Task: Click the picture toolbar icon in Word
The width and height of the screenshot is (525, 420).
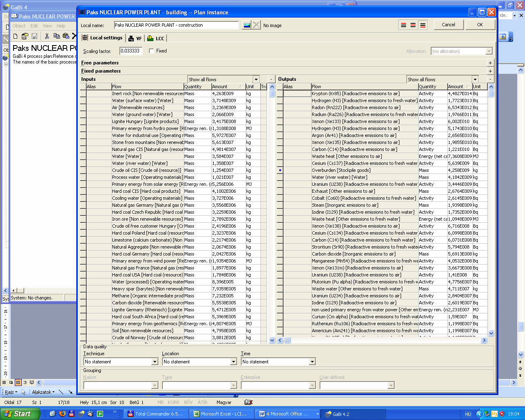Action: [503, 37]
